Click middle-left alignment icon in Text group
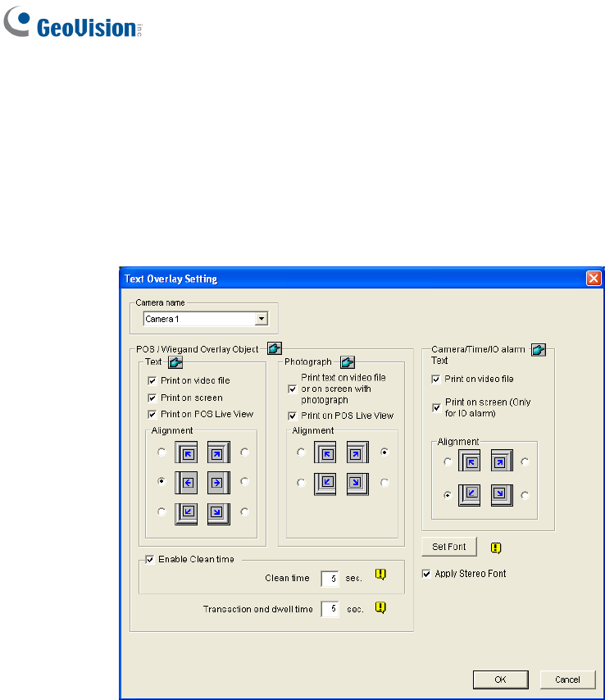605x700 pixels. click(186, 483)
